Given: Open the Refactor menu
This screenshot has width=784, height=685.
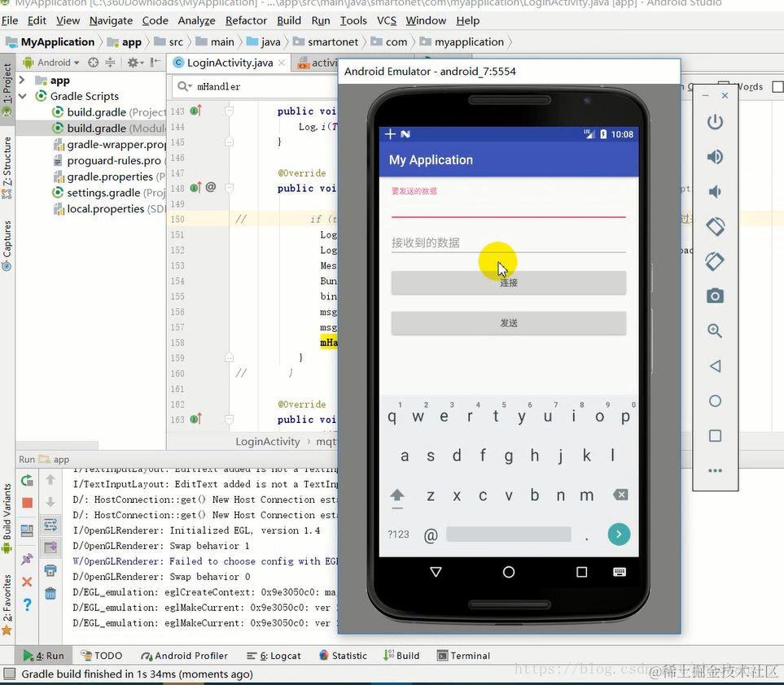Looking at the screenshot, I should pos(246,20).
